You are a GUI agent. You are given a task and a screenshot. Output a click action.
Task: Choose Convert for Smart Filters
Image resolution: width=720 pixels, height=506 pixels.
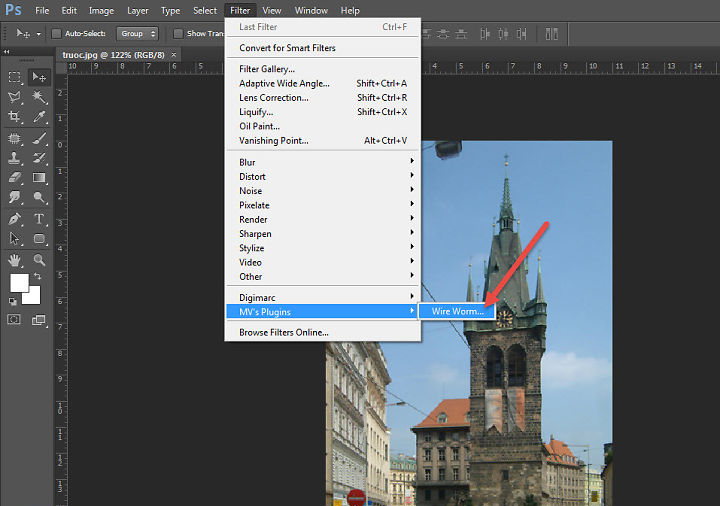point(322,48)
